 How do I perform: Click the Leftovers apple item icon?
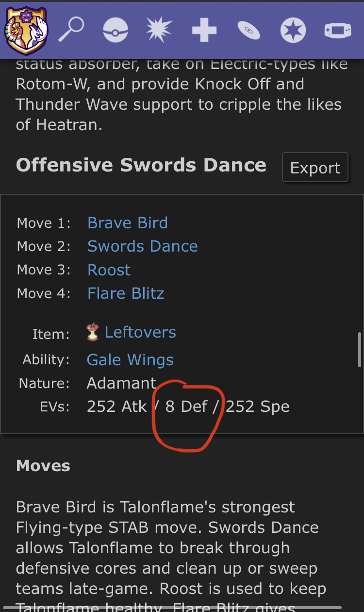point(92,333)
